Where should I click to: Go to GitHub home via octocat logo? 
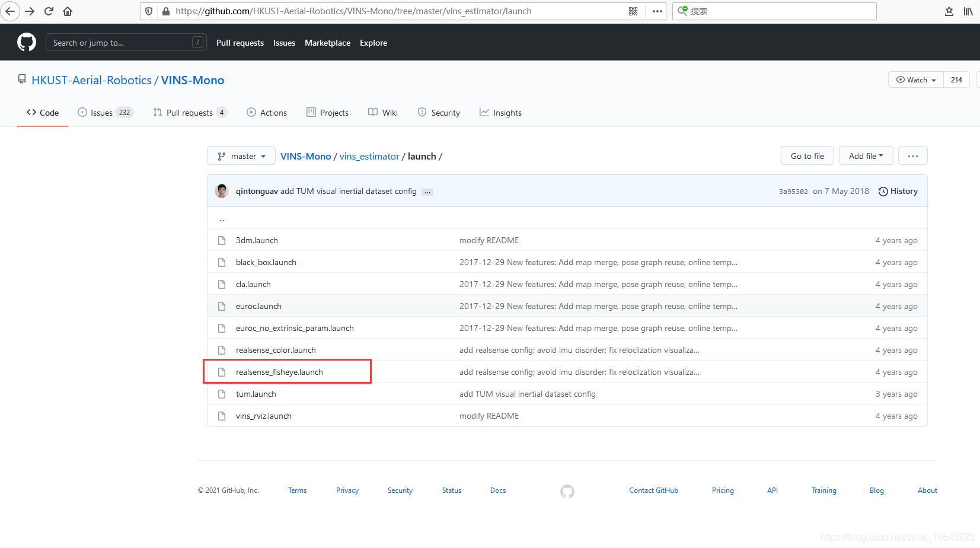pos(27,42)
